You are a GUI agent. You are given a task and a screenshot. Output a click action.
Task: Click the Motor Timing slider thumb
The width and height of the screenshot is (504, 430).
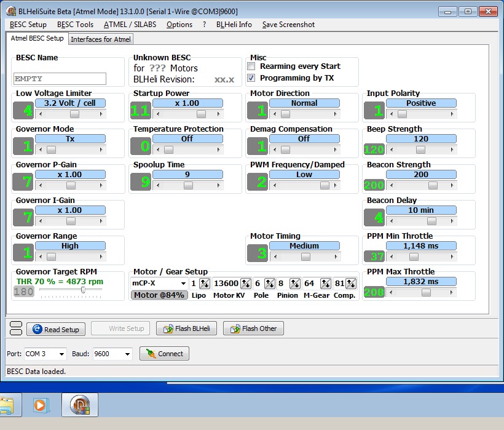(305, 257)
